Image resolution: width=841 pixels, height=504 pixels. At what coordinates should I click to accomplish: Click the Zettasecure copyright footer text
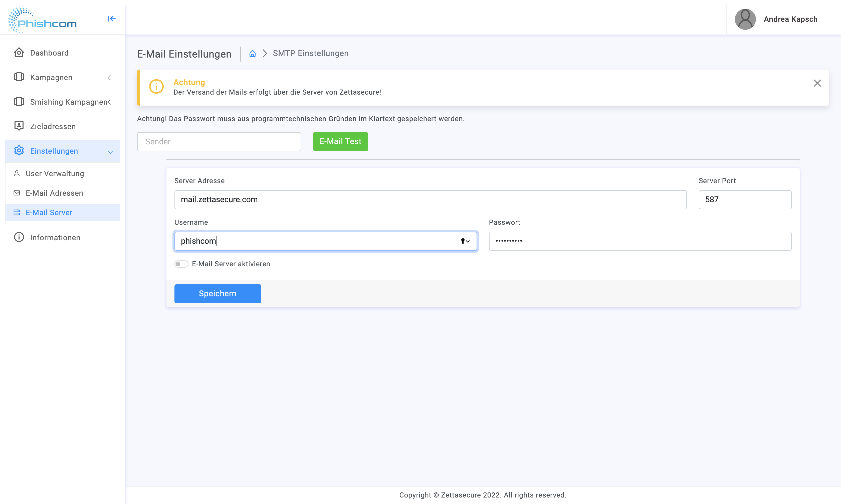pos(483,495)
